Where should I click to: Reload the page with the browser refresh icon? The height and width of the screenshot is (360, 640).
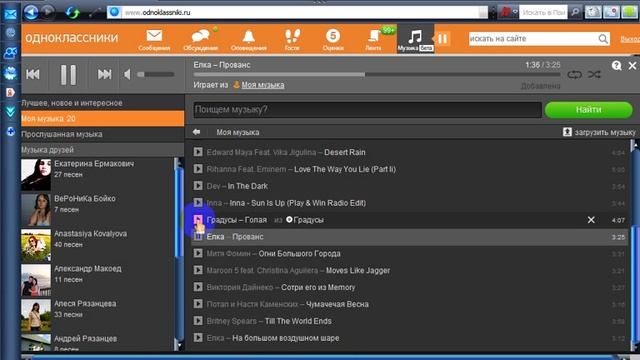[x=73, y=13]
